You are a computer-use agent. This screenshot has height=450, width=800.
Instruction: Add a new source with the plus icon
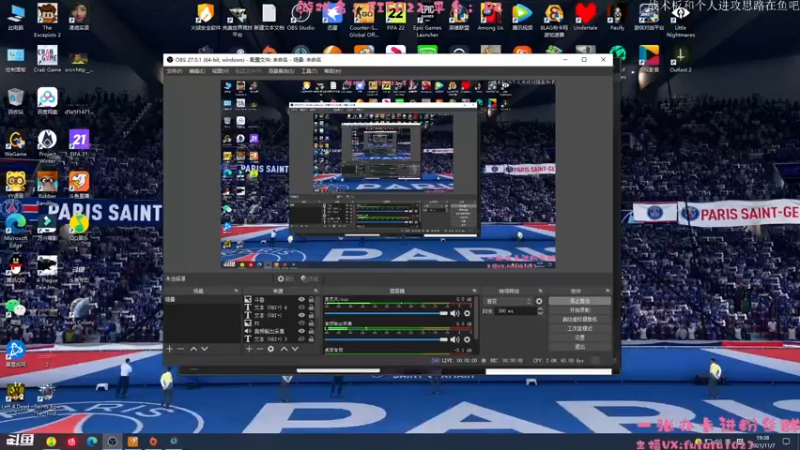[x=249, y=349]
